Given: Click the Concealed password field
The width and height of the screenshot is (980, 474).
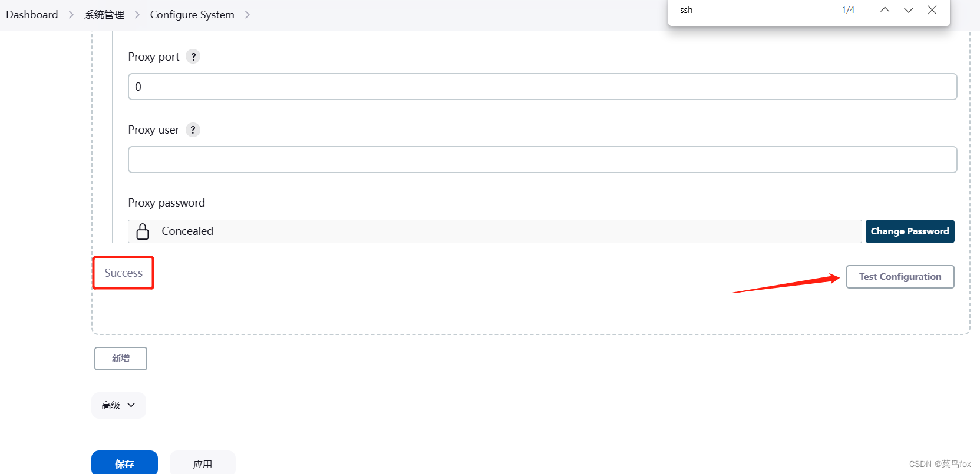Looking at the screenshot, I should [495, 231].
